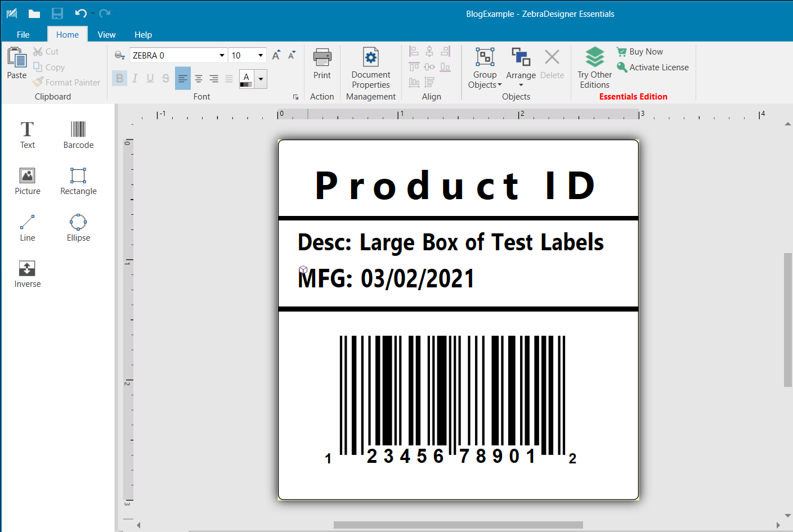The width and height of the screenshot is (793, 532).
Task: Click the increase font size icon
Action: coord(276,55)
